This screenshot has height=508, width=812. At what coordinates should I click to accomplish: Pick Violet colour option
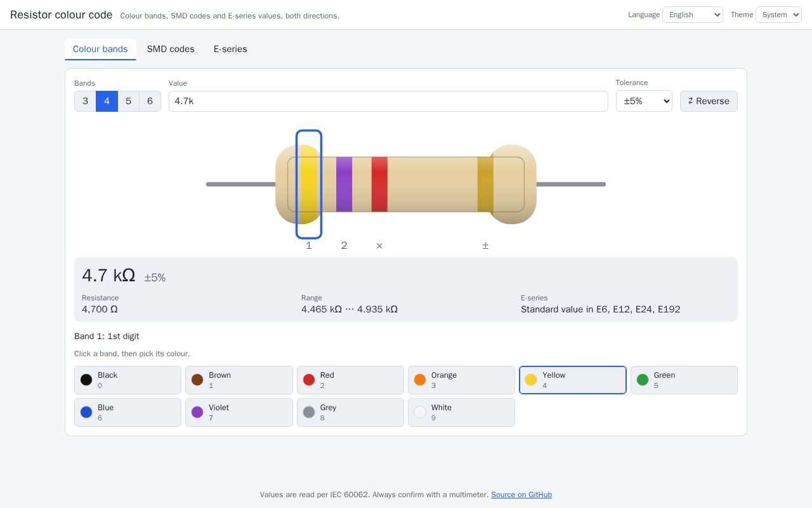click(x=239, y=412)
